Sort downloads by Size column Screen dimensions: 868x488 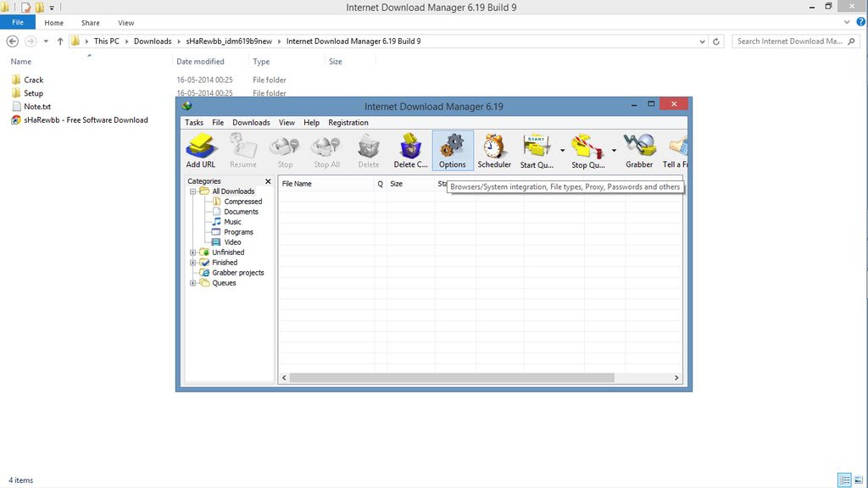[410, 184]
